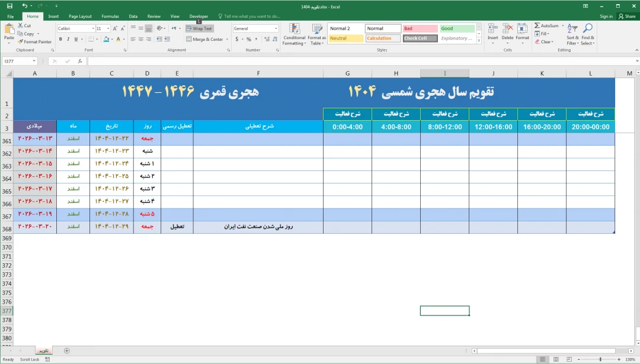Switch to the Insert ribbon tab
This screenshot has height=364, width=640.
(53, 17)
